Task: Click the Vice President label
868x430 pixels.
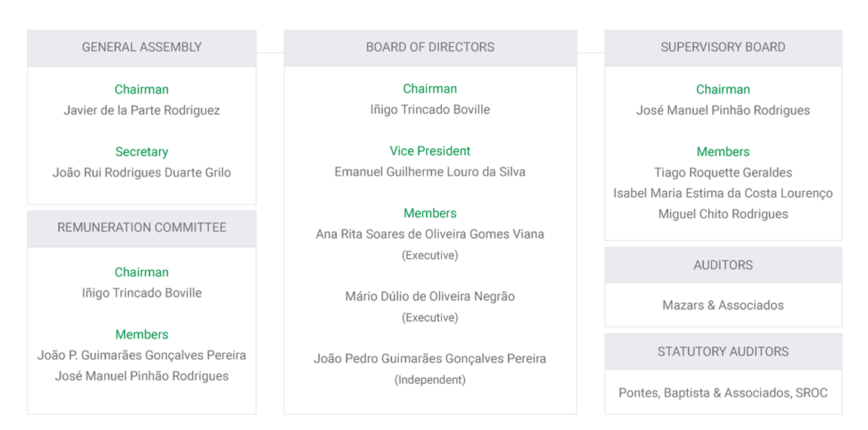Action: (430, 151)
